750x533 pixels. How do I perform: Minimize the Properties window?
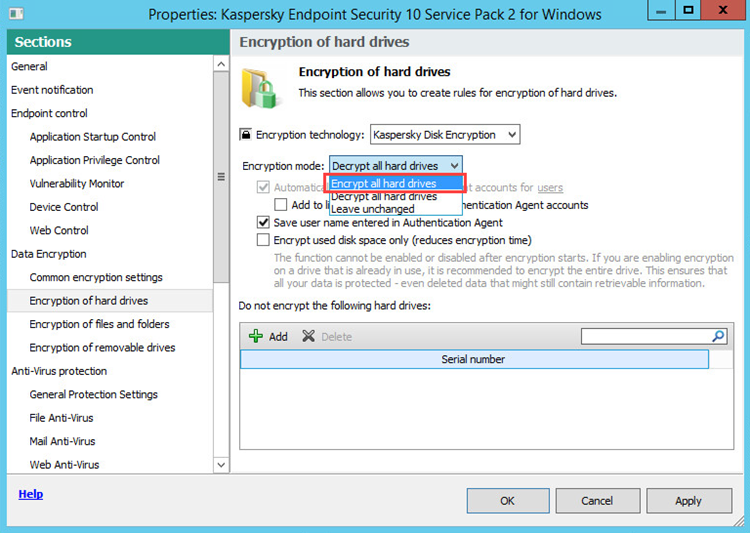662,10
